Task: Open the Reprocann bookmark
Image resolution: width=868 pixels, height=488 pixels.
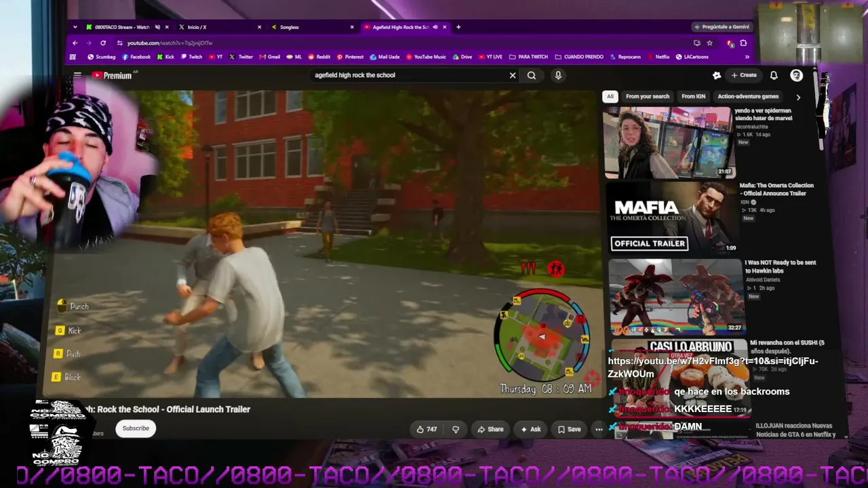Action: click(x=625, y=57)
